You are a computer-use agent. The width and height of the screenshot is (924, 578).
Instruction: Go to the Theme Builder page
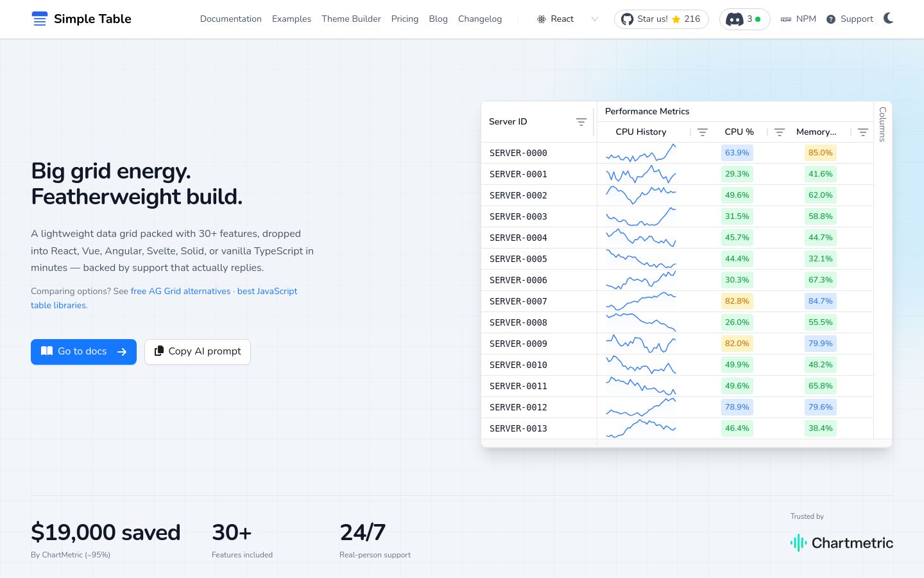(351, 19)
